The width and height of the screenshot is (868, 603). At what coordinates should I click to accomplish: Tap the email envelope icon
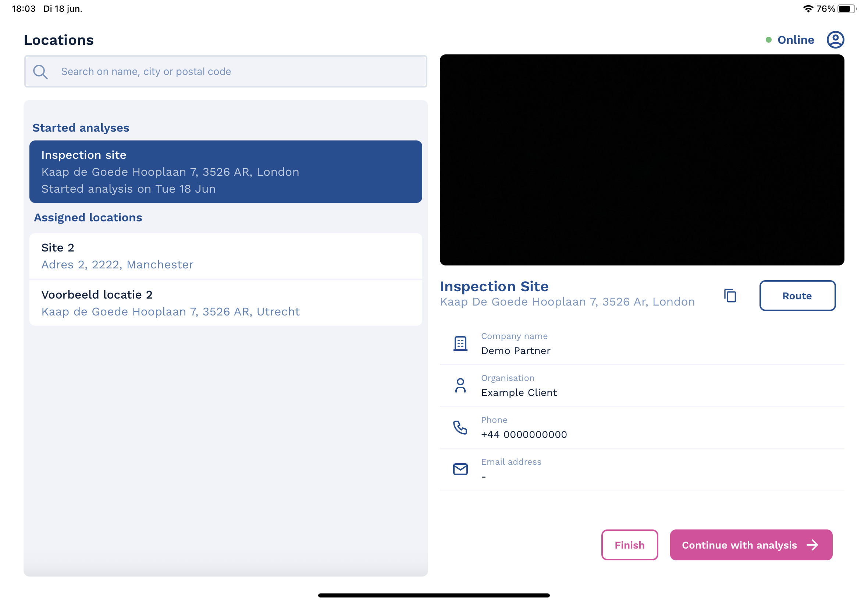click(x=460, y=469)
